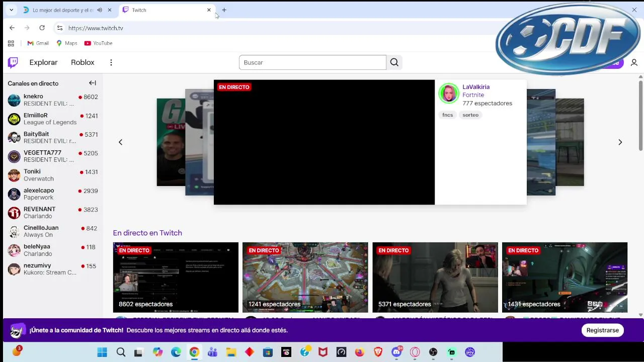Open Brave browser from taskbar
Image resolution: width=644 pixels, height=362 pixels.
(x=378, y=352)
